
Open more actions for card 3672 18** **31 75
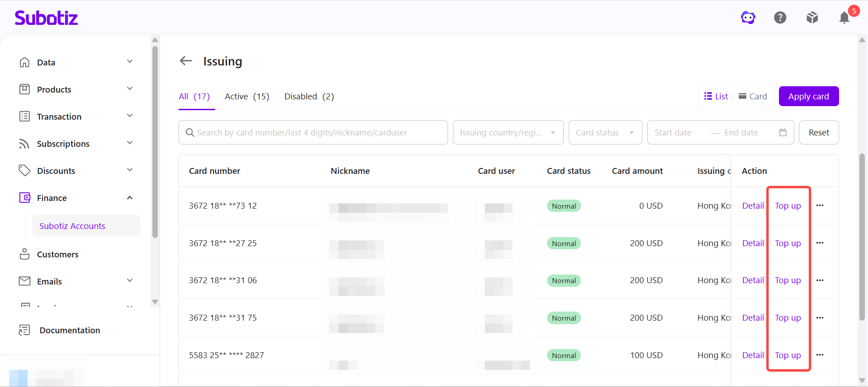pos(820,318)
